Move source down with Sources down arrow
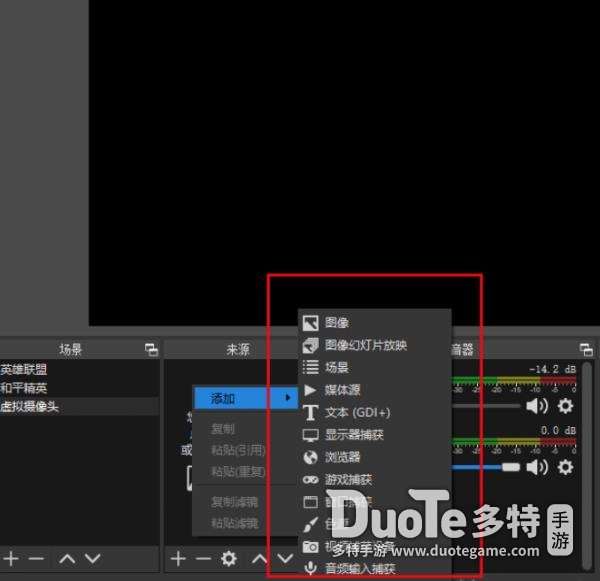Screen dimensions: 600x581 tap(285, 559)
